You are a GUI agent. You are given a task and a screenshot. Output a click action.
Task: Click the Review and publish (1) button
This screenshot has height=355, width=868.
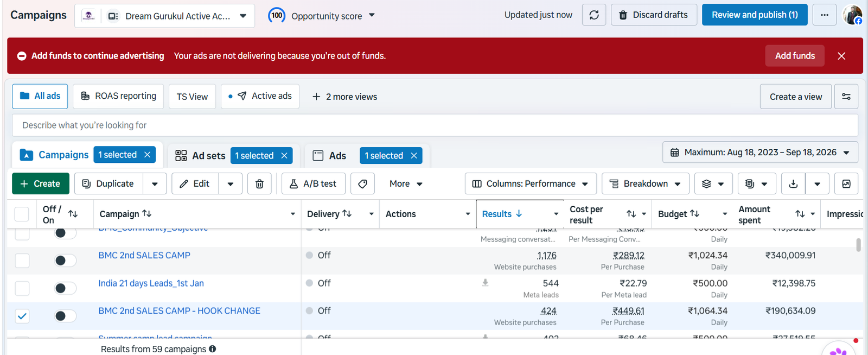click(755, 15)
